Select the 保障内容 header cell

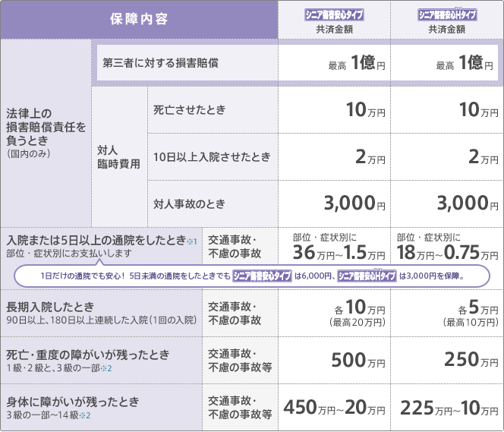tap(140, 20)
